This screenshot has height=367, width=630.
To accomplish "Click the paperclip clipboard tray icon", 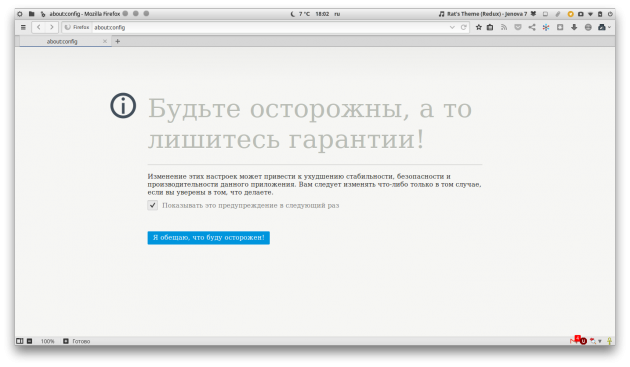I will [x=558, y=14].
